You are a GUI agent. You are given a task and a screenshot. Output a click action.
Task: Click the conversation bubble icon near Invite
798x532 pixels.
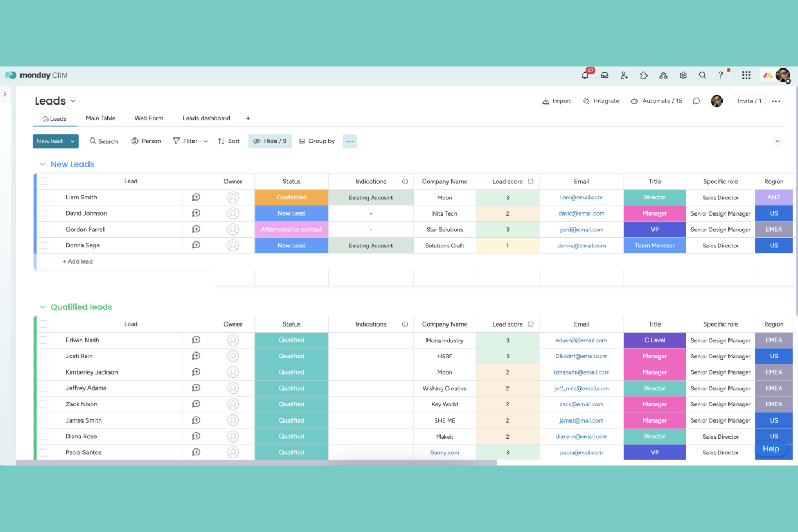pos(696,101)
